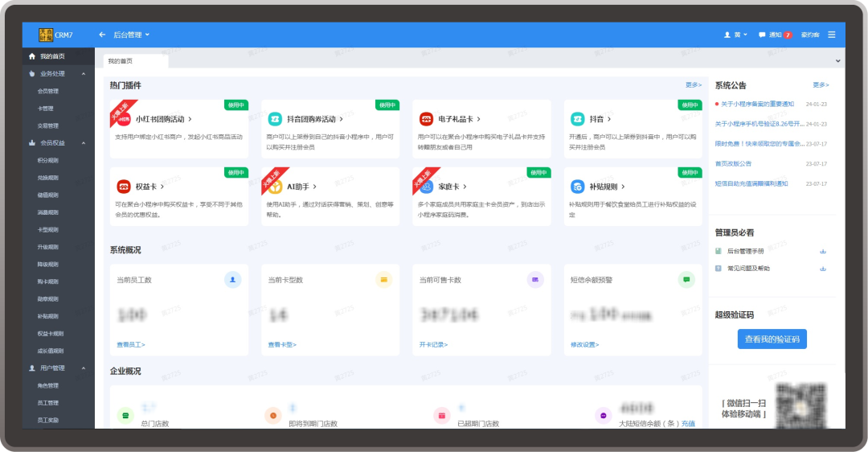Click the 即将到期门店数 orange icon

click(273, 416)
